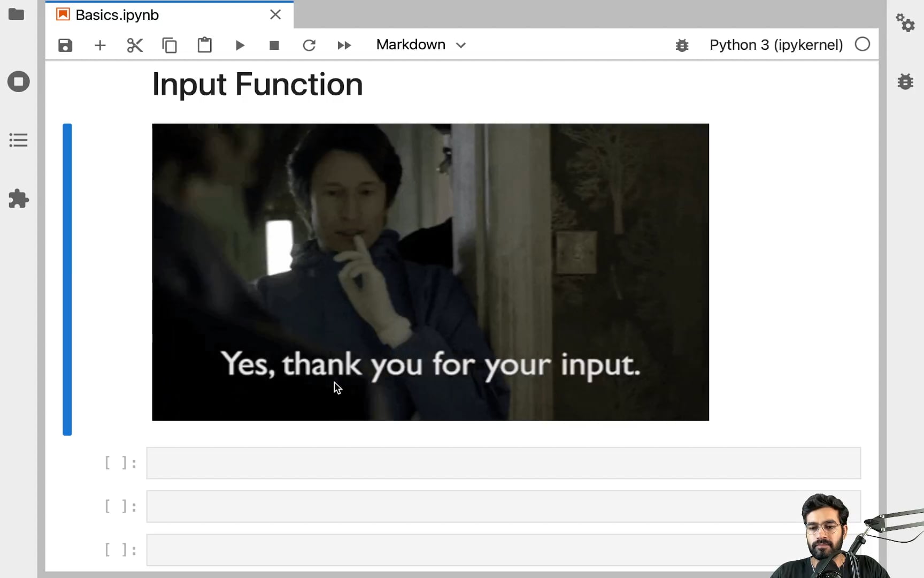
Task: Focus the second empty code cell
Action: click(x=504, y=506)
